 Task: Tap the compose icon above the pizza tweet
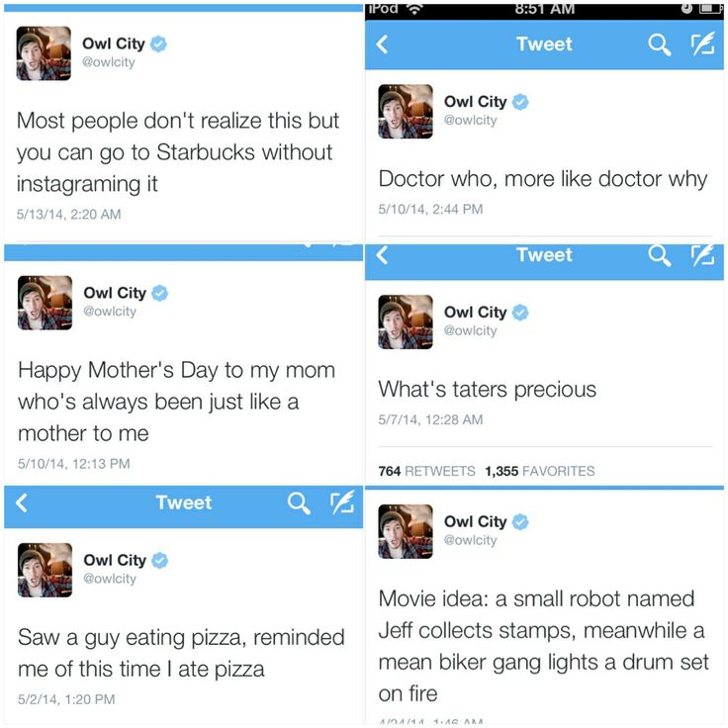tap(341, 502)
